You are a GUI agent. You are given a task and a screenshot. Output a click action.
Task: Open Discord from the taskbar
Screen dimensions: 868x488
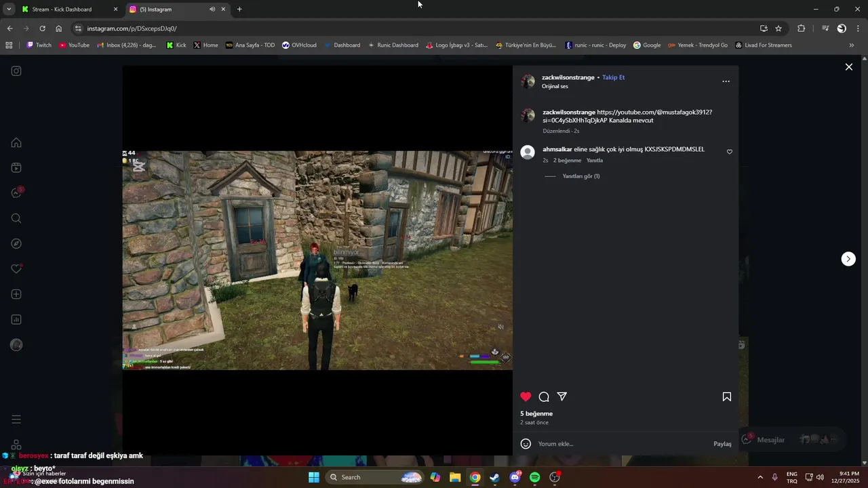[x=515, y=477]
